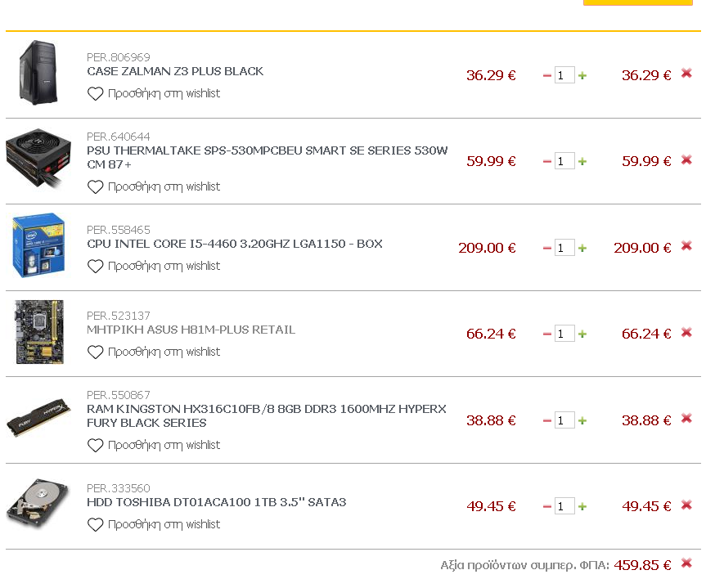Decrease quantity of the ASUS H81M-Plus motherboard
Screen dimensions: 724x588
click(x=547, y=334)
